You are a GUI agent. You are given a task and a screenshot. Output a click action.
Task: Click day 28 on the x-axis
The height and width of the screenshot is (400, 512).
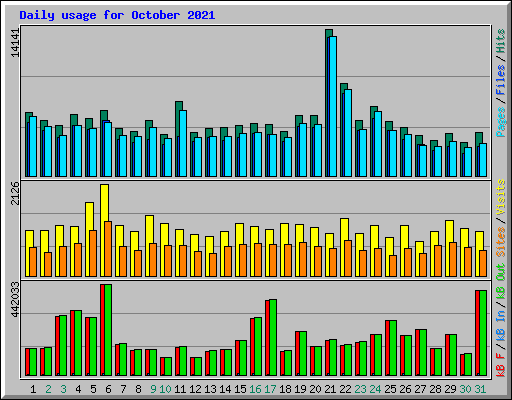(435, 389)
